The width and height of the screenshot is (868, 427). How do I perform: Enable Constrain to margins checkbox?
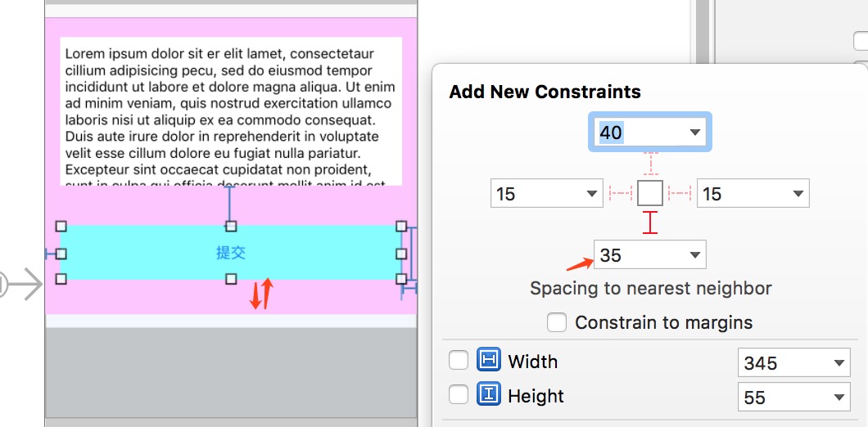tap(556, 322)
